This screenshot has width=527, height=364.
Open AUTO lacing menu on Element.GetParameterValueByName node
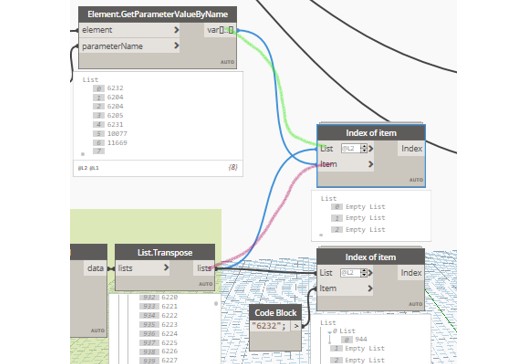coord(227,62)
